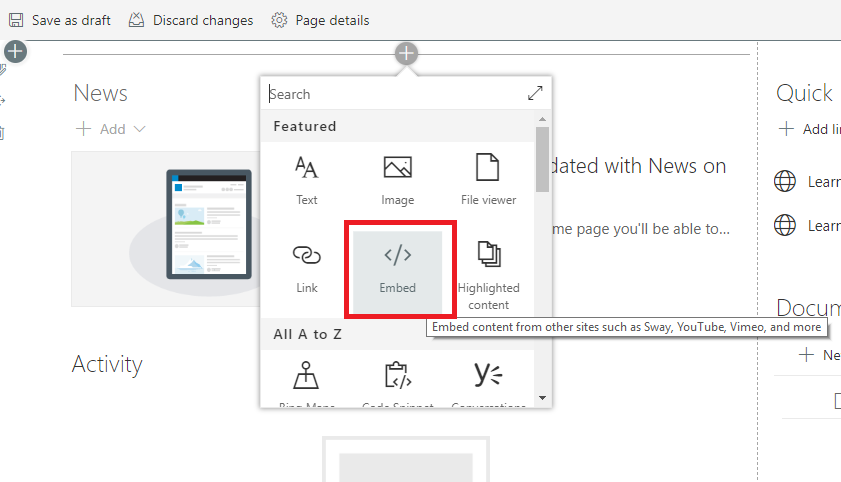Select the Activity heading
The width and height of the screenshot is (841, 482).
107,365
